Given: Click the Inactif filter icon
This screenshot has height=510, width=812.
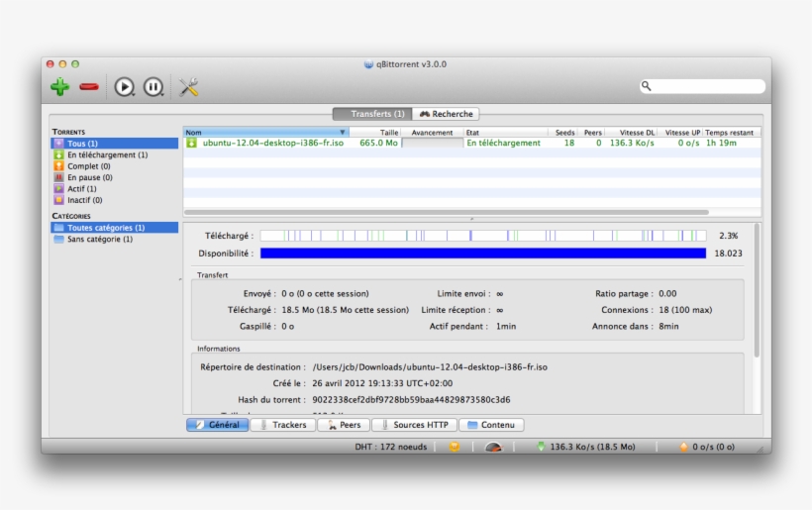Looking at the screenshot, I should point(59,200).
